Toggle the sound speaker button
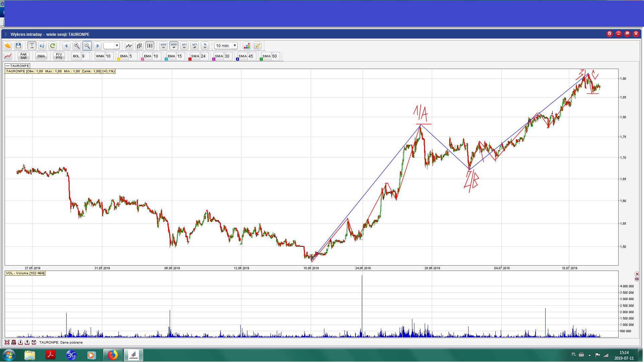Viewport: 644px width, 363px height. [x=42, y=46]
